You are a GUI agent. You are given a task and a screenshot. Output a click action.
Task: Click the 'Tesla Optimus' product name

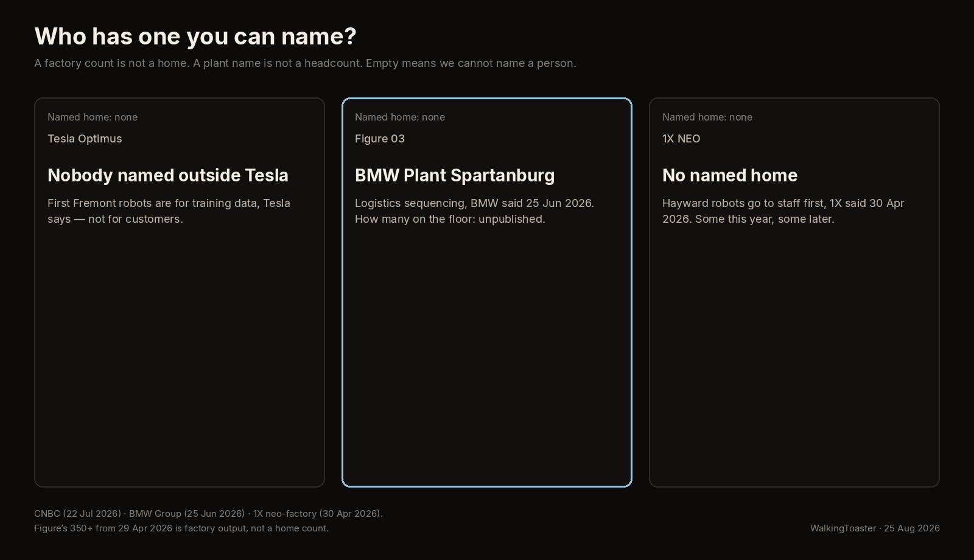(x=85, y=139)
